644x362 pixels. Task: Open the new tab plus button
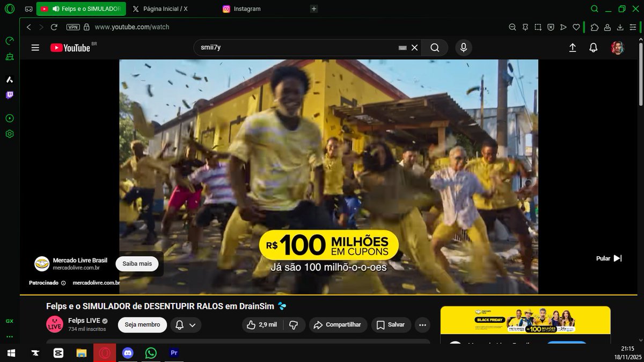314,9
